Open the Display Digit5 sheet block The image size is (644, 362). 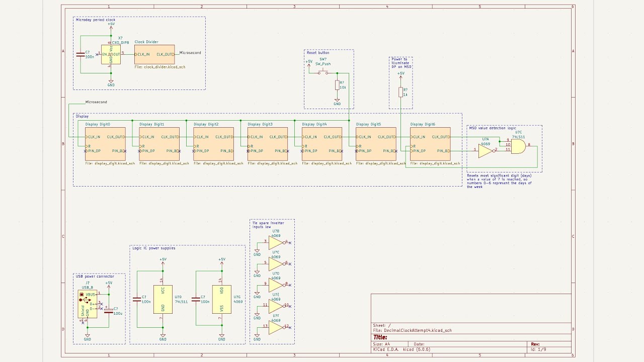376,144
